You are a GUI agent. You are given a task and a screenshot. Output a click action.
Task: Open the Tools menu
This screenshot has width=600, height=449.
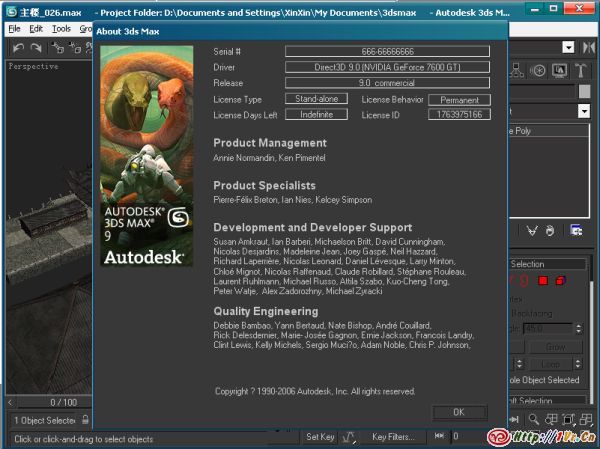pos(61,29)
